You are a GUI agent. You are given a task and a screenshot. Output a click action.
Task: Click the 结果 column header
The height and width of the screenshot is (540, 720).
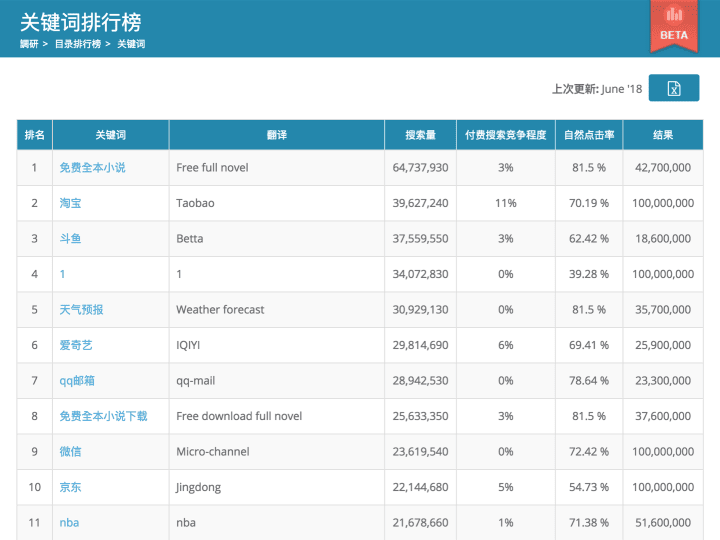point(662,135)
